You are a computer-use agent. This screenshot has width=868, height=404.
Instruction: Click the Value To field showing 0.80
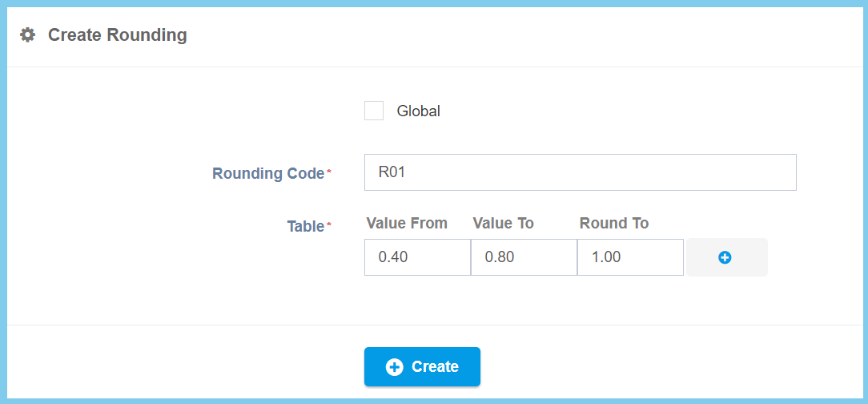[524, 257]
